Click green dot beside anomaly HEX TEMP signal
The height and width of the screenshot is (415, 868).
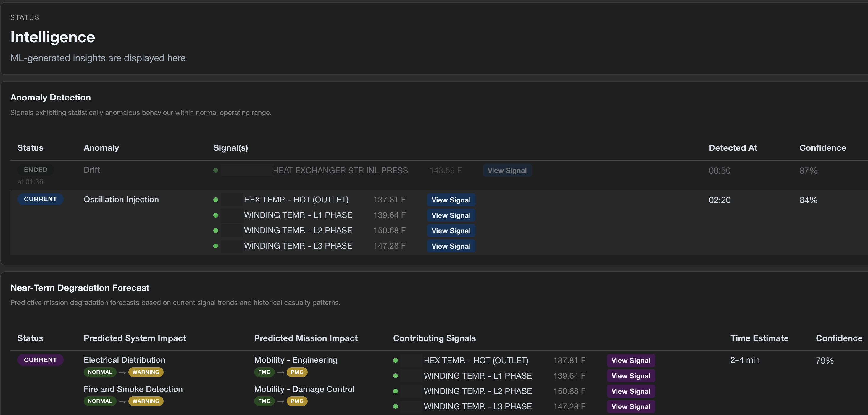216,200
